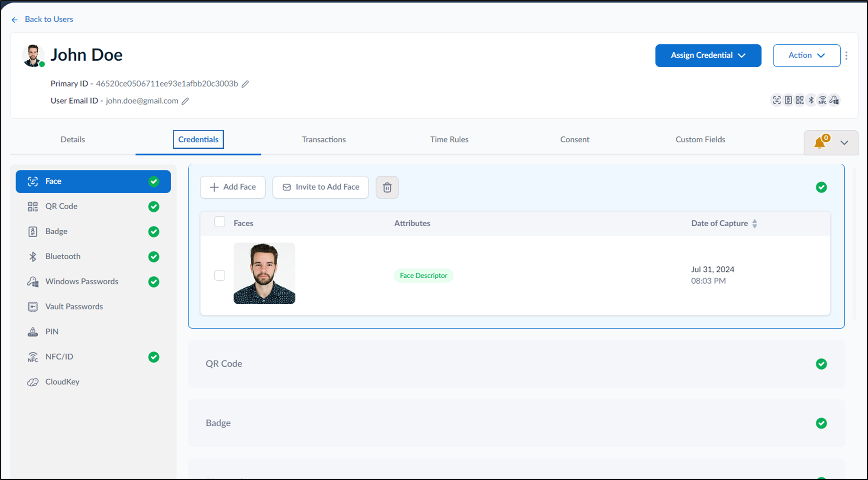Click the QR code icon in header
Screen dimensions: 868x480
[x=800, y=100]
